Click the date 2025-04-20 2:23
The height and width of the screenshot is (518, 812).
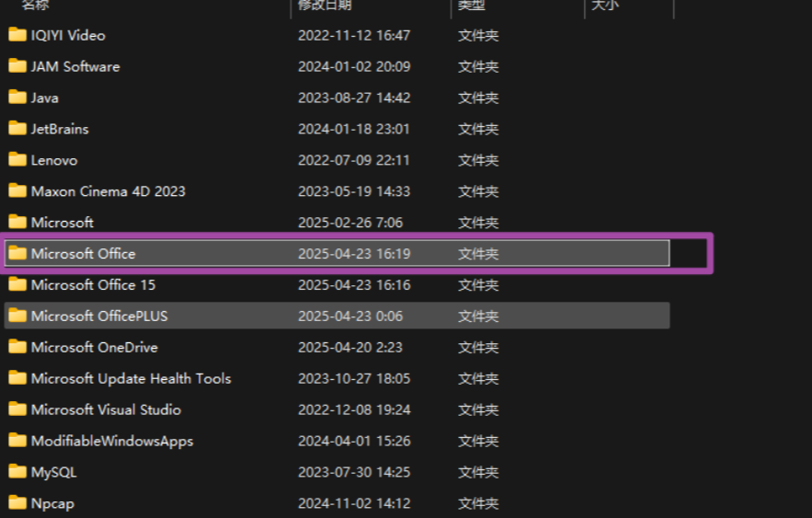coord(350,347)
